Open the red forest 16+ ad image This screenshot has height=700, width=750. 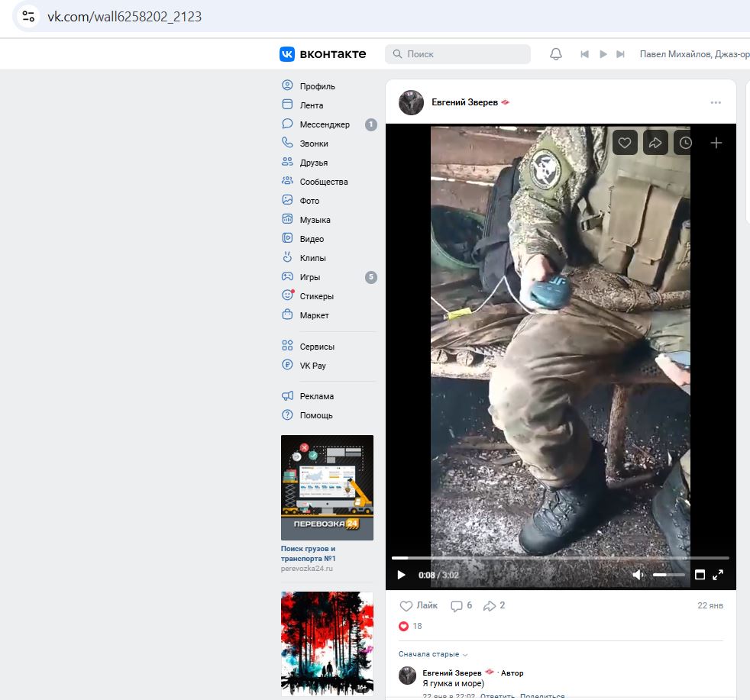327,644
